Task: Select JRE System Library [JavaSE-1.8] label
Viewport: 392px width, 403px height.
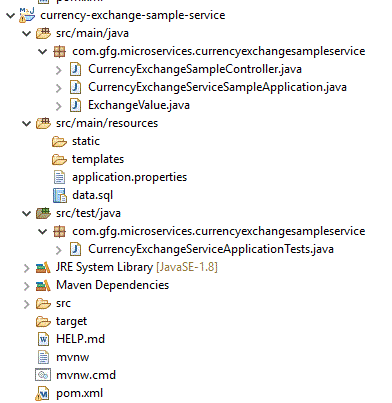Action: pyautogui.click(x=137, y=267)
